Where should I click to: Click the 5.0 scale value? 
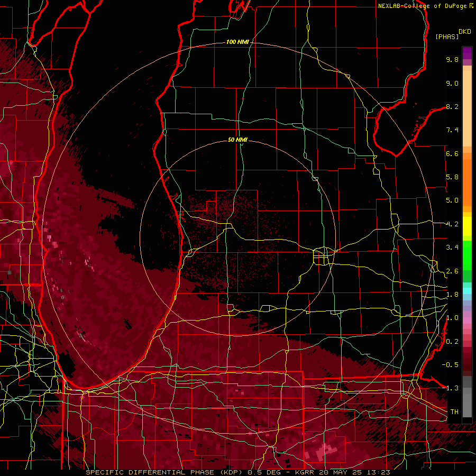tap(452, 200)
